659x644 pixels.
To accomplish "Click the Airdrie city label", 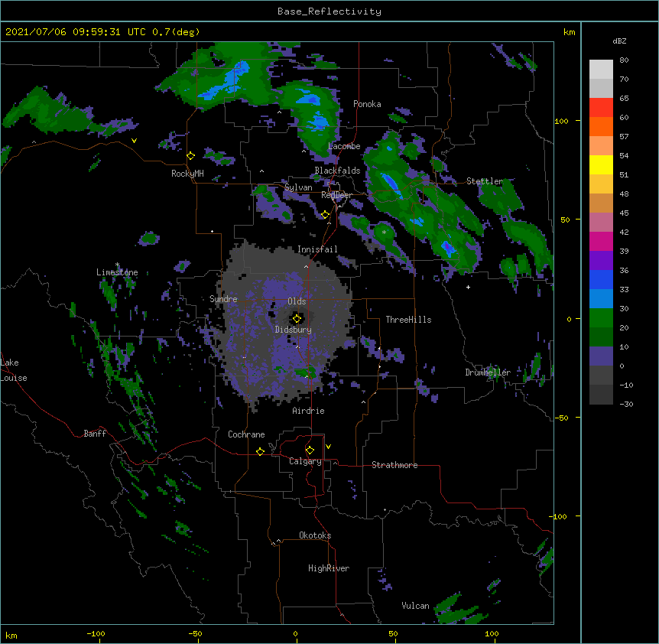I will (309, 411).
